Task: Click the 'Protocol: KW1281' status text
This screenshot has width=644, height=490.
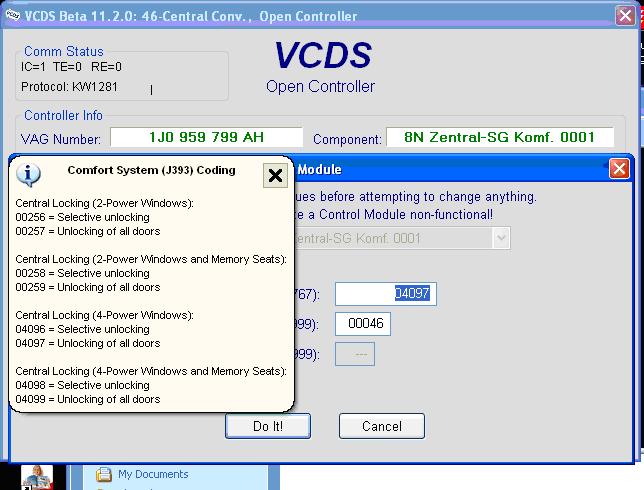Action: 69,87
